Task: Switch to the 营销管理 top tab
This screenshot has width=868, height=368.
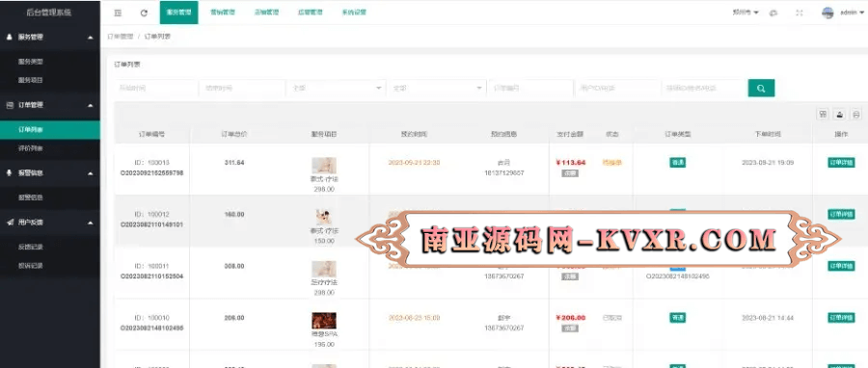Action: [223, 13]
